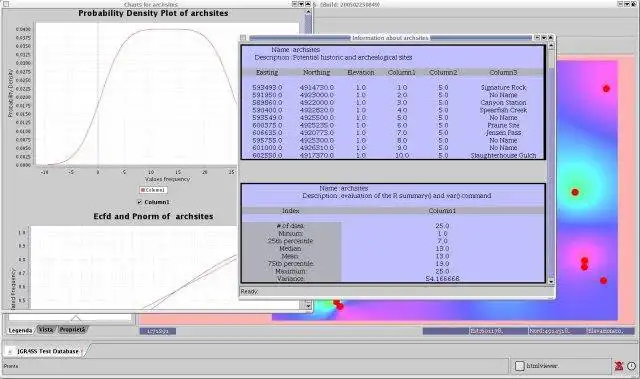640x379 pixels.
Task: Click the Ecfd and Pnorm chart title
Action: (153, 216)
